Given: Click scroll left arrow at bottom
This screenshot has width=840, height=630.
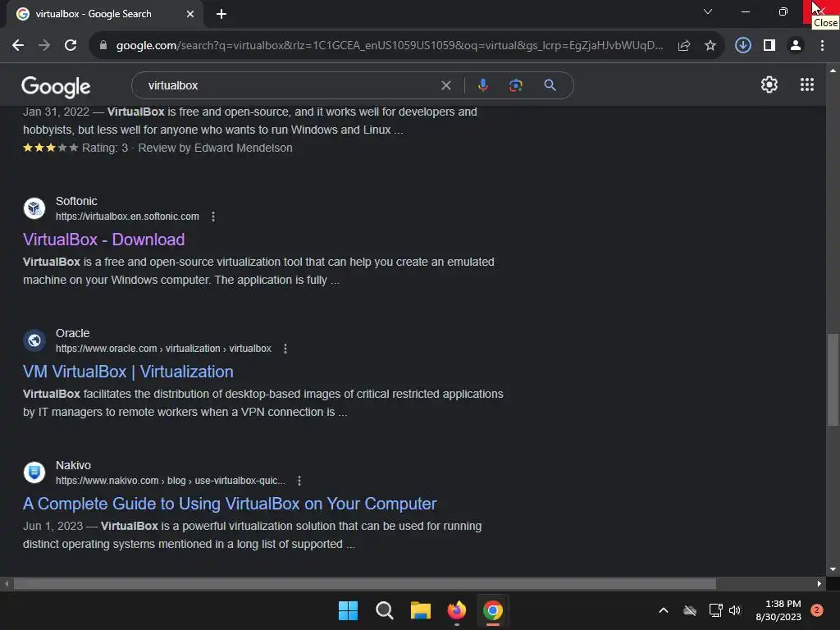Looking at the screenshot, I should (7, 583).
